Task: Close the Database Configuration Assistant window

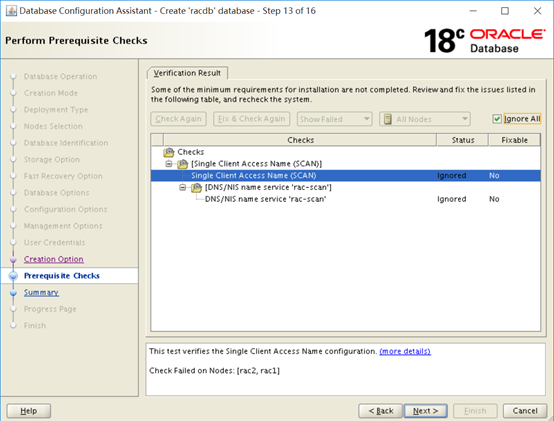Action: pos(537,11)
